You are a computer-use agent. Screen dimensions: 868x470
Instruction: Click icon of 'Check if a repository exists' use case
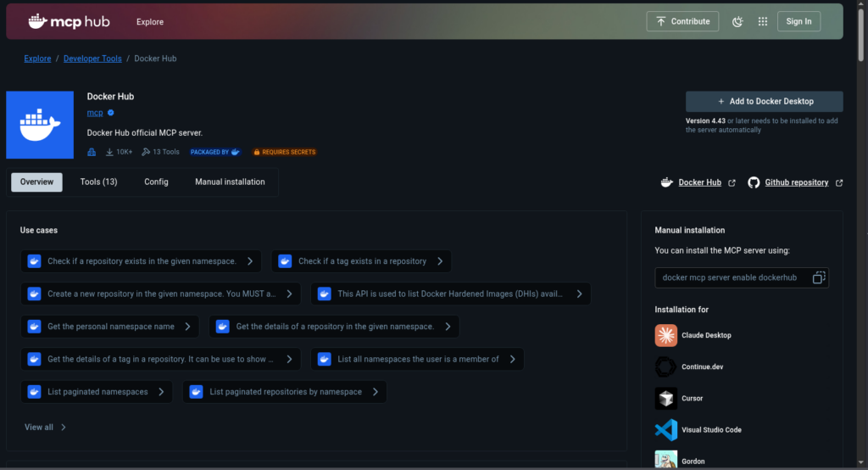34,261
